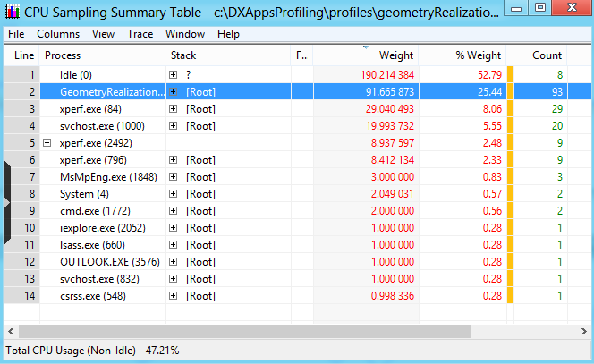Select the OUTLOOK.EXE (3576) process
The width and height of the screenshot is (594, 364).
(110, 262)
